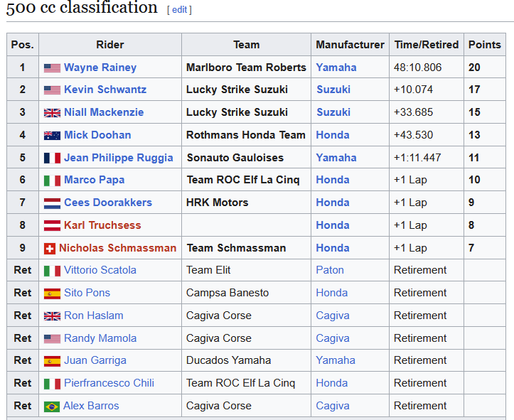Select the Points column header

(x=485, y=45)
